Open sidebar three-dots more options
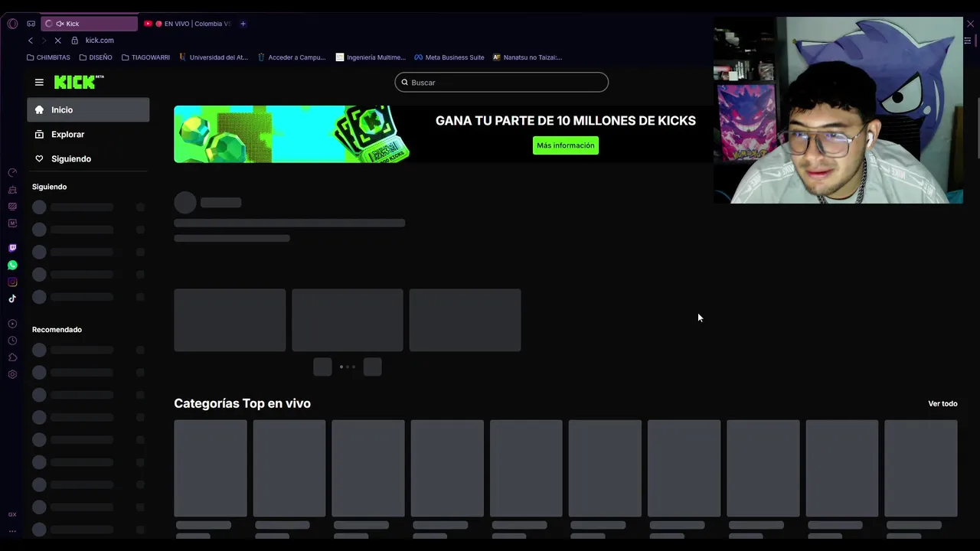 12,530
